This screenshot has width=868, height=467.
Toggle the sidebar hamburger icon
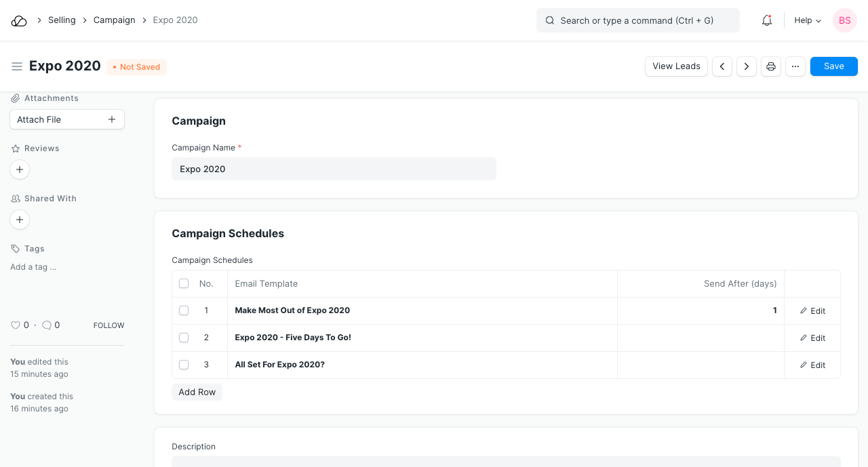pos(17,66)
